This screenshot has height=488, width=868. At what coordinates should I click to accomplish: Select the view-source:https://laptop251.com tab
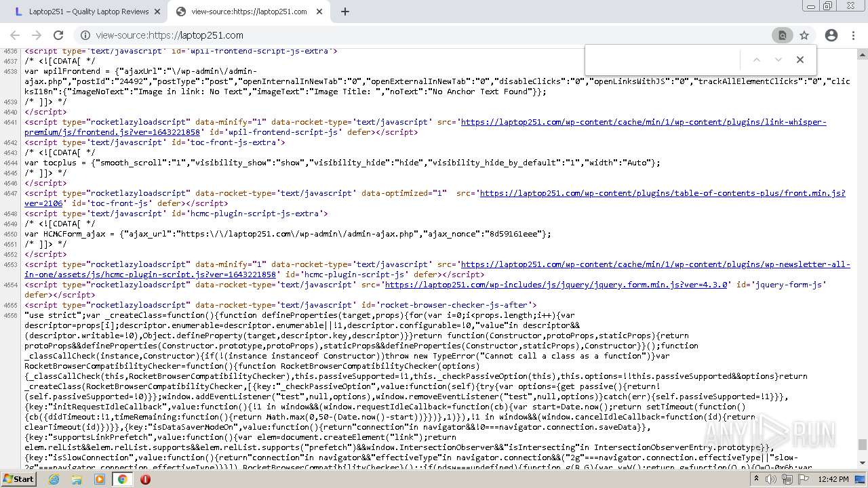[x=249, y=12]
